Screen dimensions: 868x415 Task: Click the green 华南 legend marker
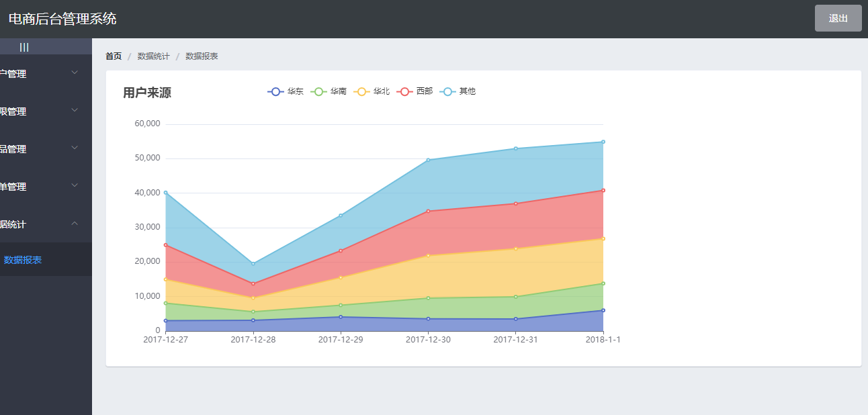[x=318, y=91]
